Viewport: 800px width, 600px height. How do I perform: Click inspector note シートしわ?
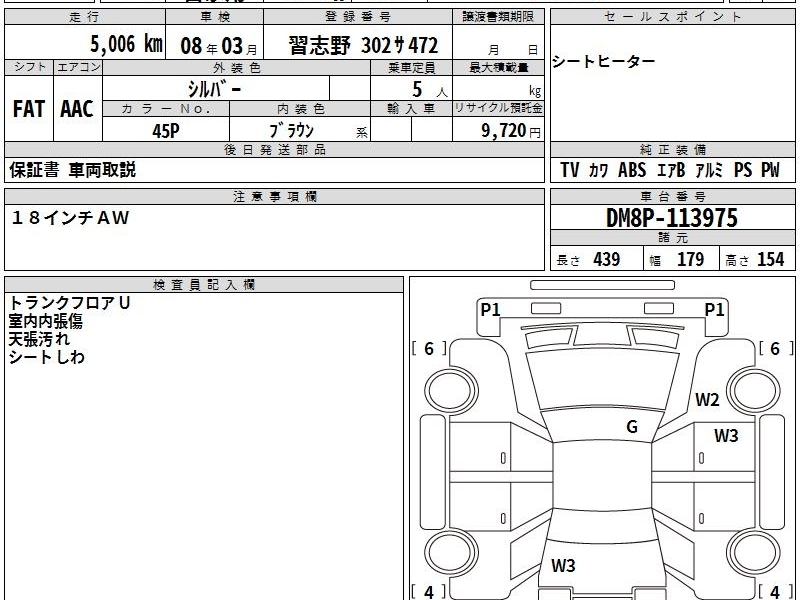pyautogui.click(x=46, y=357)
